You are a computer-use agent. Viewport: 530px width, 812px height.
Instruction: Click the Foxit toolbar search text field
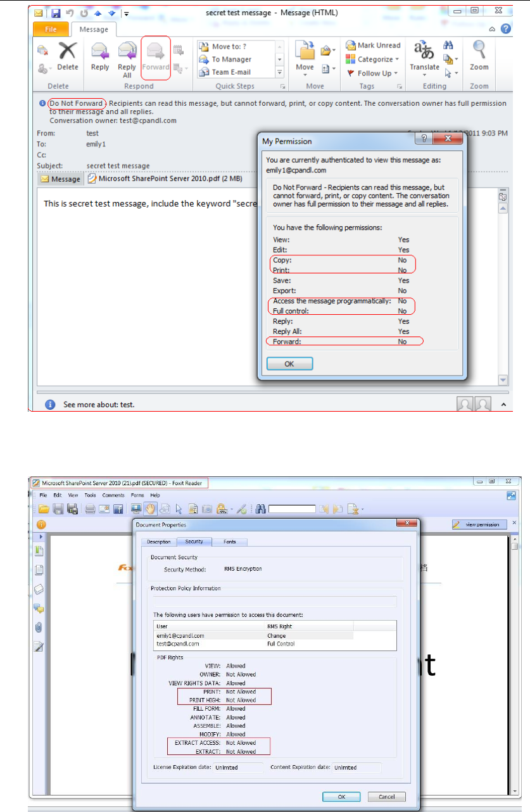(292, 508)
